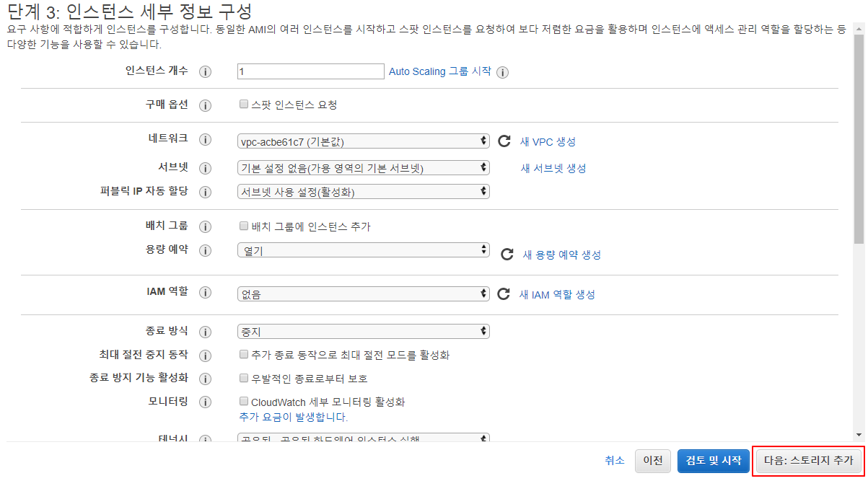Click 새 VPC 생성 link
The width and height of the screenshot is (868, 481).
(548, 142)
